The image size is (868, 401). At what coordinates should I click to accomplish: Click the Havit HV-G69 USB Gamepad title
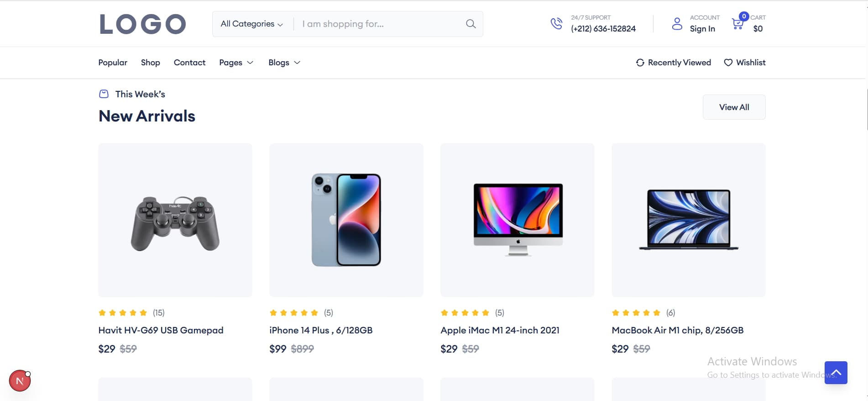click(x=161, y=330)
